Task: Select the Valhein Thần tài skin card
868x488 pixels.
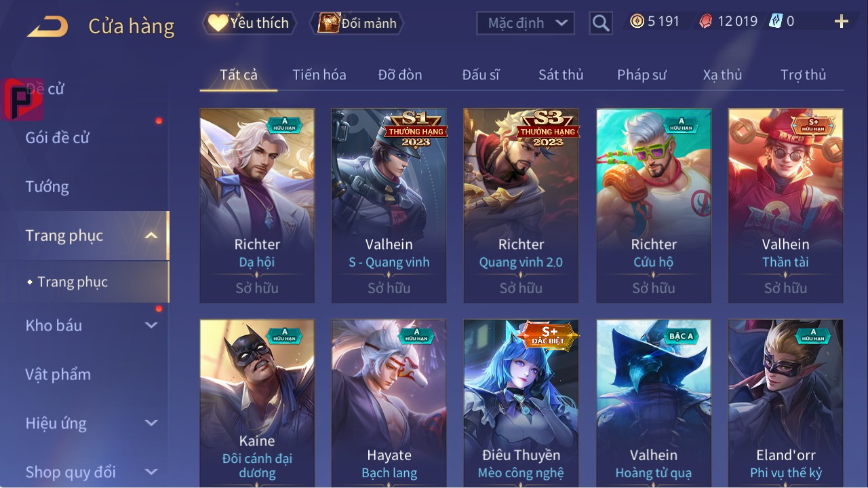Action: click(785, 206)
